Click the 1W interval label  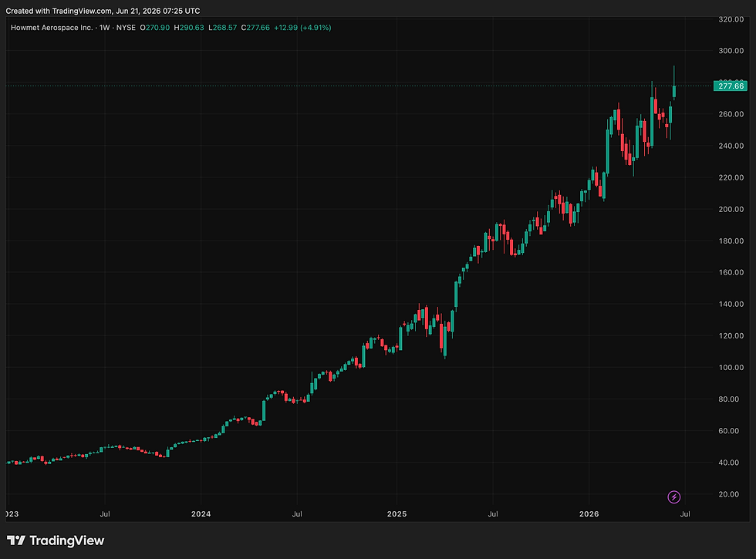coord(105,28)
